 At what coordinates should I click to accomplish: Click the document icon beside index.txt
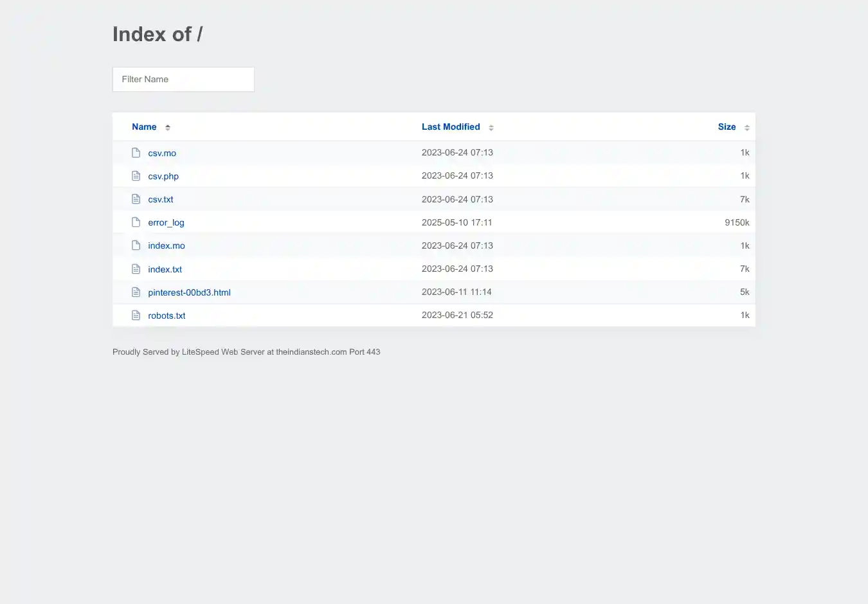(136, 269)
